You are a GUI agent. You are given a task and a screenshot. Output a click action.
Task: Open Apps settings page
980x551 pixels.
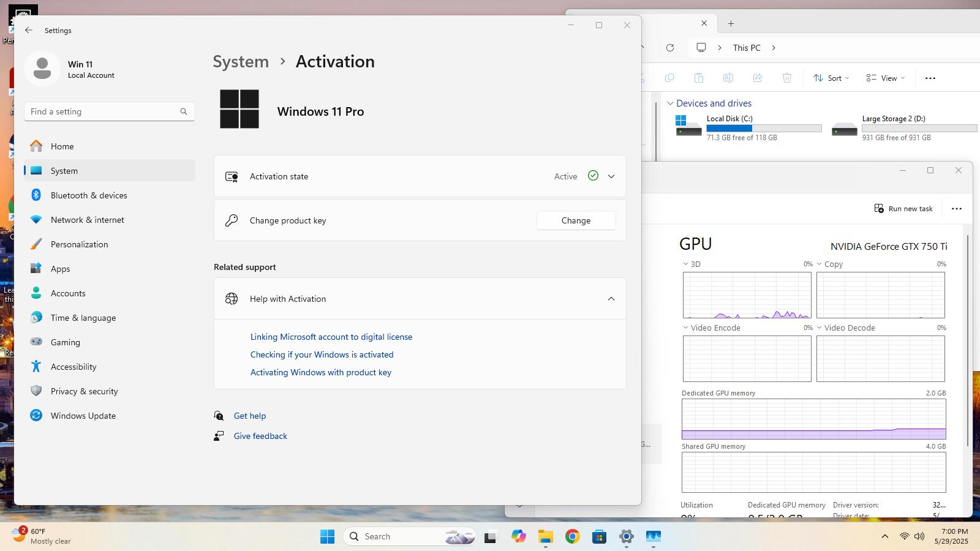(x=110, y=269)
